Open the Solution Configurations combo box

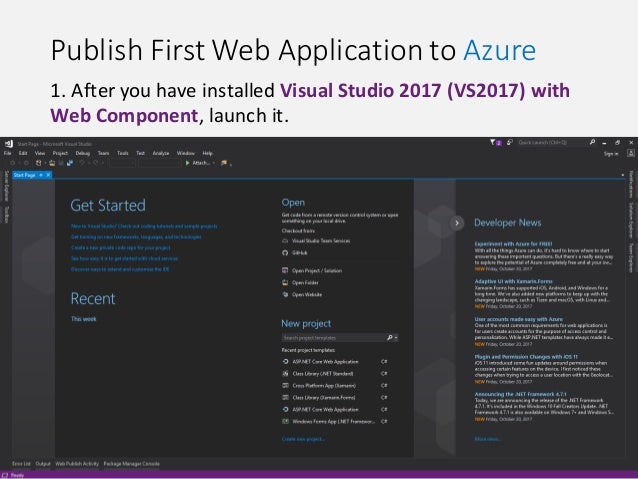point(122,163)
